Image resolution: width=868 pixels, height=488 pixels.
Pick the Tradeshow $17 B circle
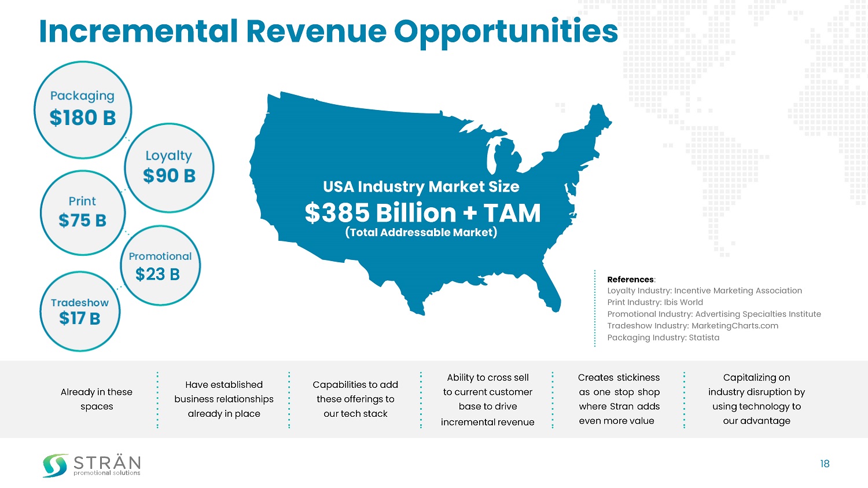click(x=80, y=311)
